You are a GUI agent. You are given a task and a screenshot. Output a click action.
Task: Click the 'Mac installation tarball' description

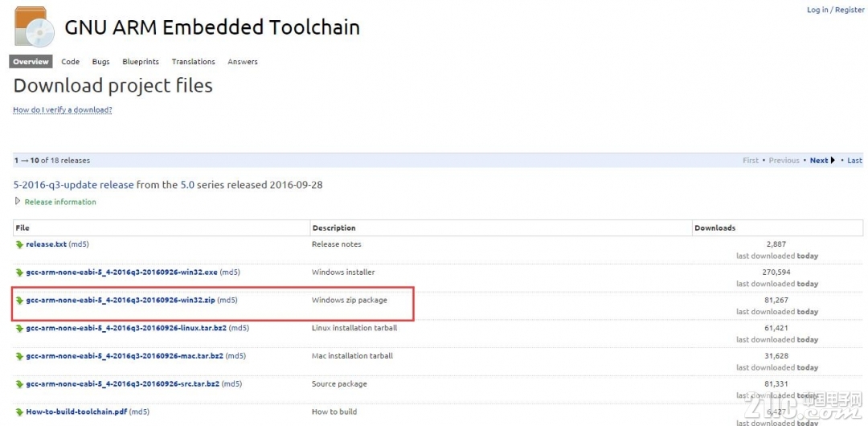coord(352,355)
